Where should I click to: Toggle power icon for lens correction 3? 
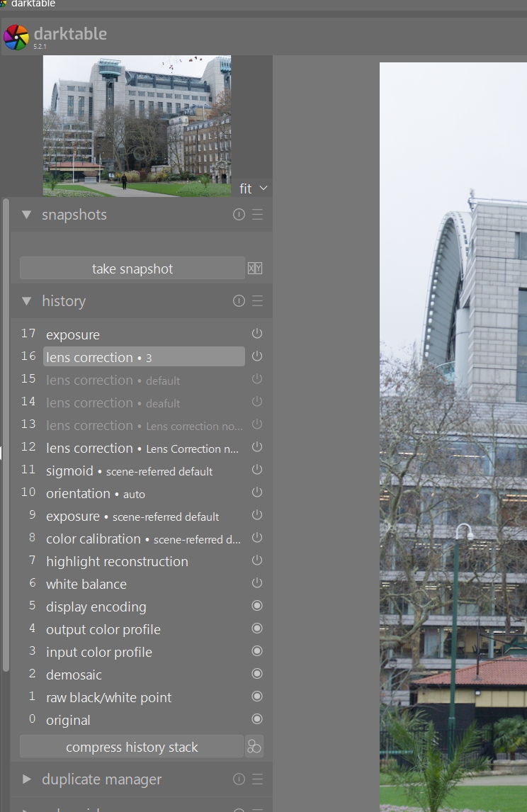pyautogui.click(x=256, y=356)
